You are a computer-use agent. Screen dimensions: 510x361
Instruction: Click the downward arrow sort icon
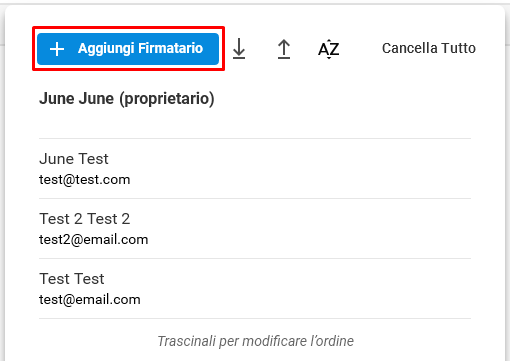239,49
